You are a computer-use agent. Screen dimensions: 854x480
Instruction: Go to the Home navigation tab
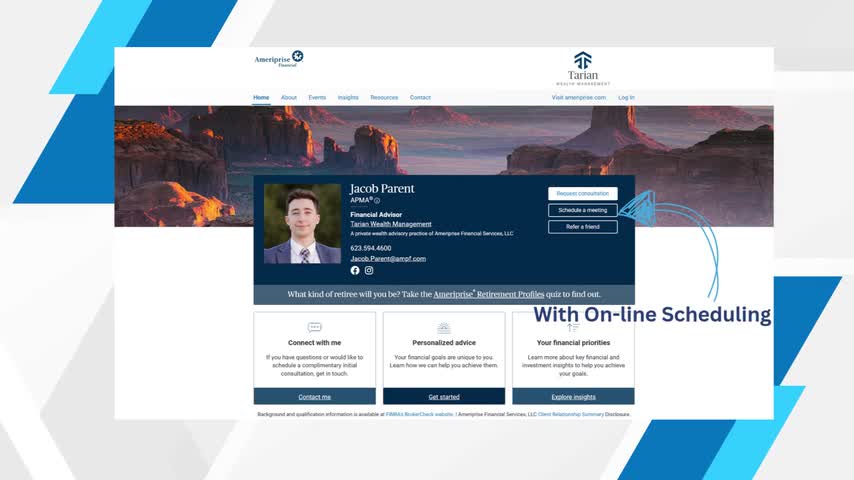261,98
